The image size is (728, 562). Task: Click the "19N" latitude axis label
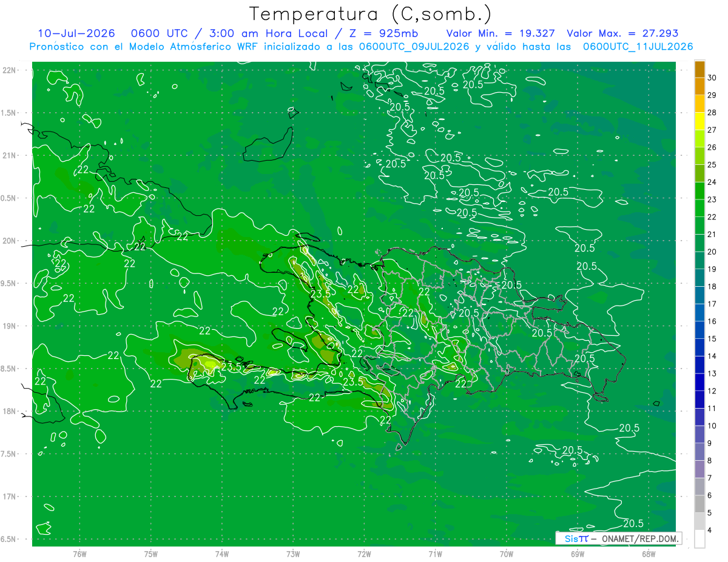click(x=10, y=326)
